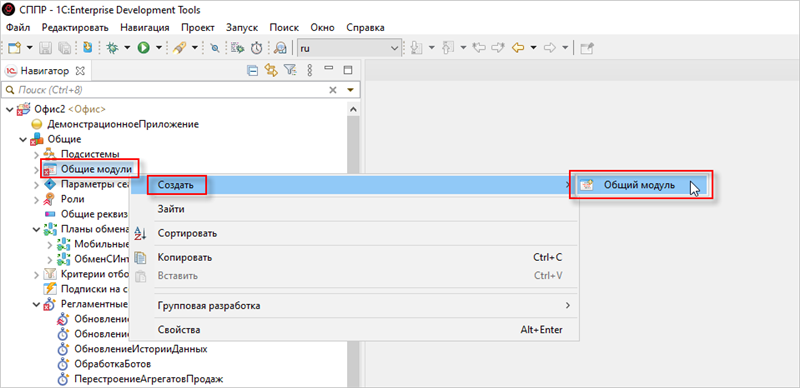Toggle Link with Editor in Navigator
800x388 pixels.
[x=270, y=70]
